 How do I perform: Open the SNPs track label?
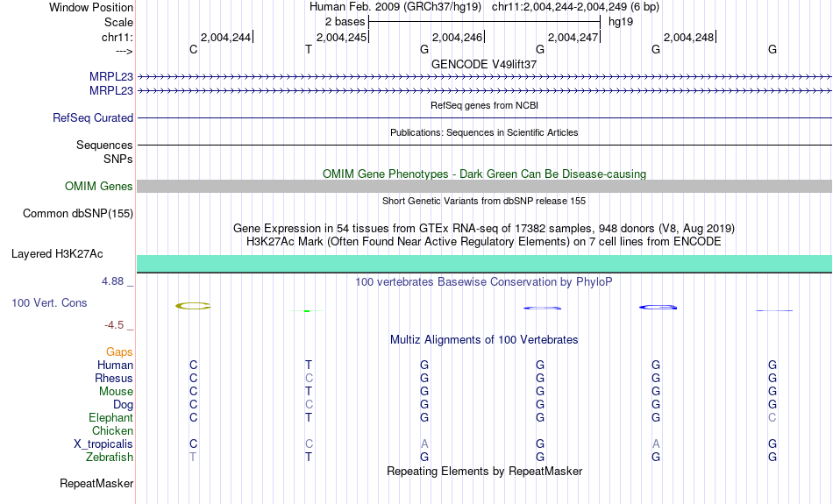click(x=118, y=159)
